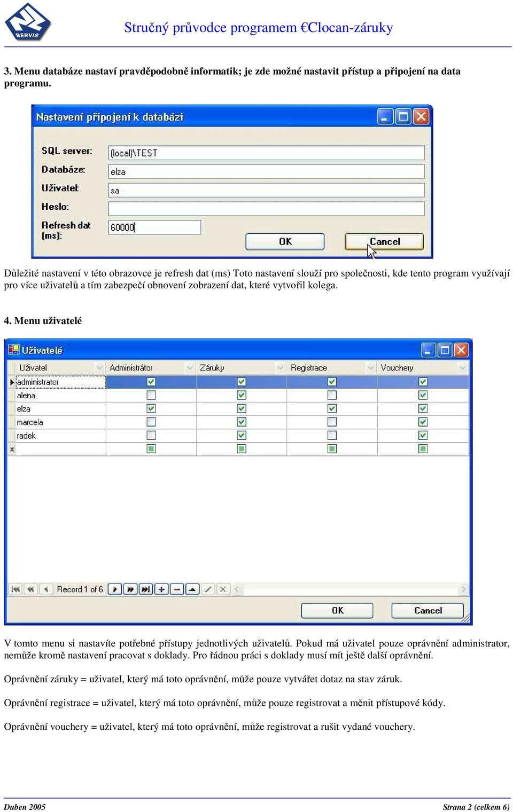
Task: Close the Nastavení připojení k databázi dialog
Action: point(421,116)
